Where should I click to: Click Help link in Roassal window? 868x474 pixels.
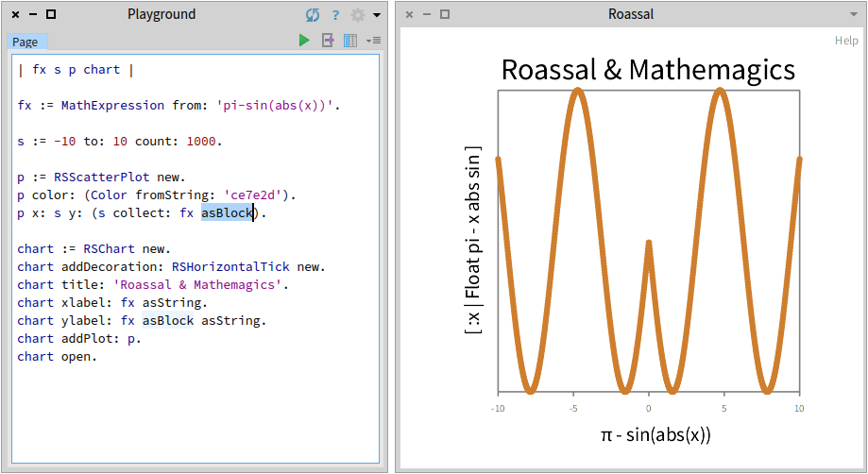pyautogui.click(x=846, y=41)
